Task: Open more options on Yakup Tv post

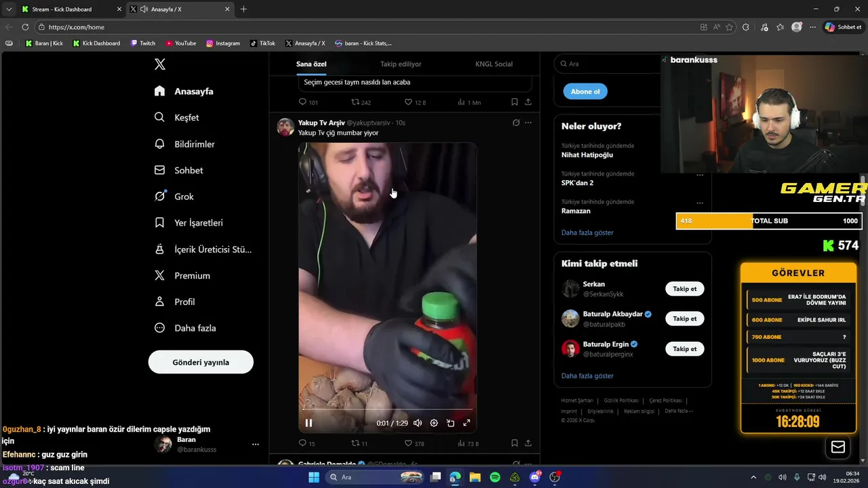Action: click(528, 123)
